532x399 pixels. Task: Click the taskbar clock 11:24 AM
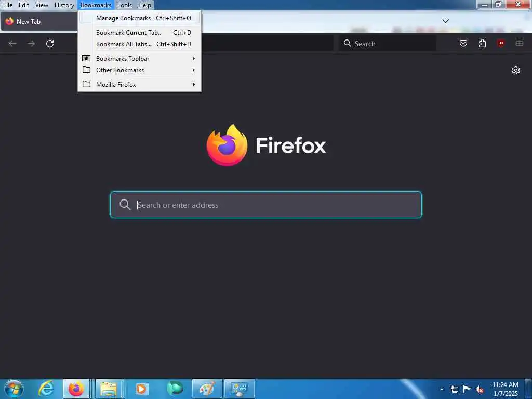pyautogui.click(x=505, y=385)
